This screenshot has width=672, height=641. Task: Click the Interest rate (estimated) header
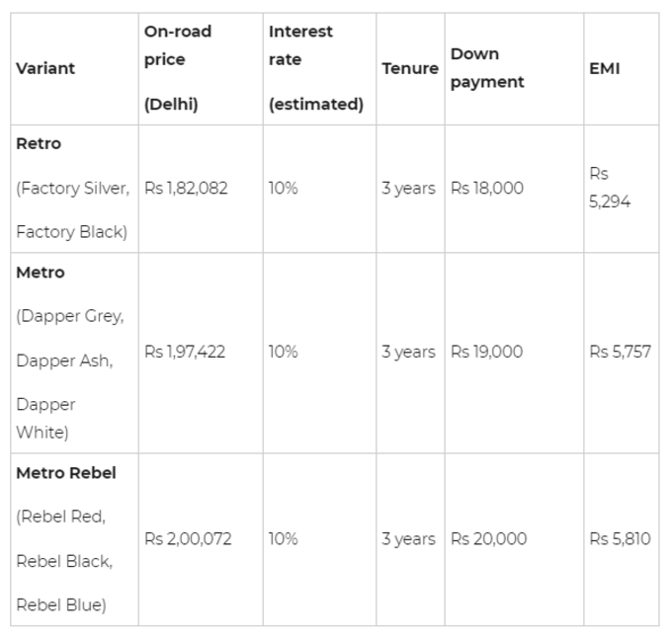316,67
